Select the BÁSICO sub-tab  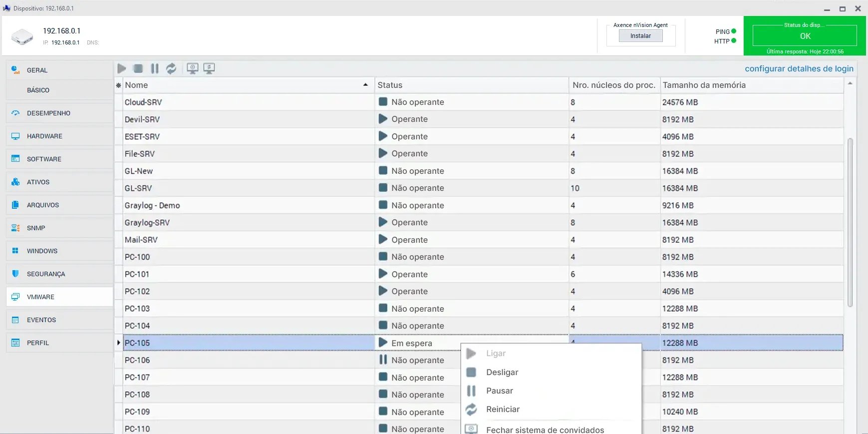[x=59, y=90]
